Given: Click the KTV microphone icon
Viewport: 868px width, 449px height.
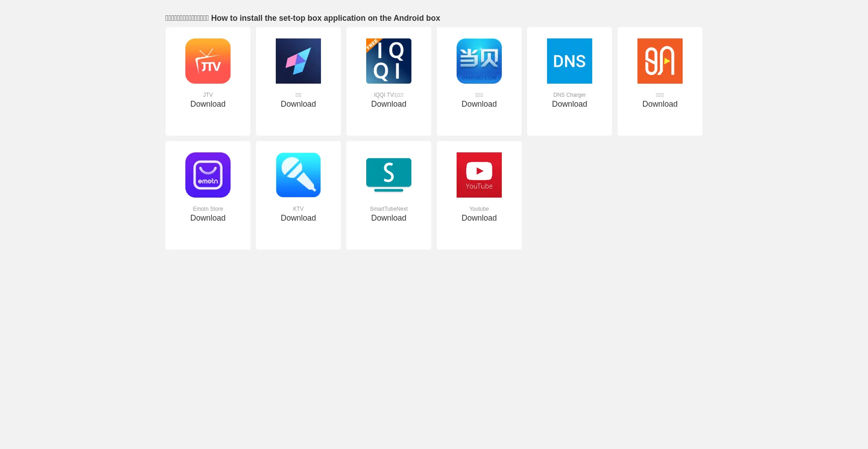Looking at the screenshot, I should click(x=298, y=175).
